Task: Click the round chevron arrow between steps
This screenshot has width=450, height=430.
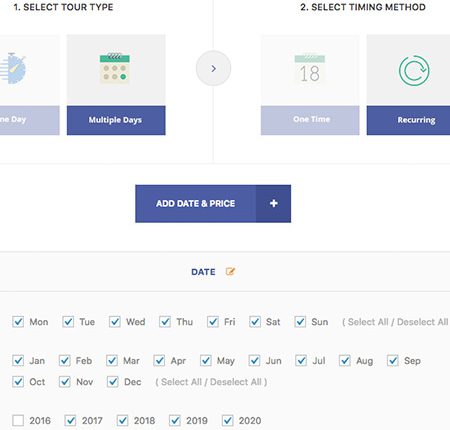Action: click(213, 69)
